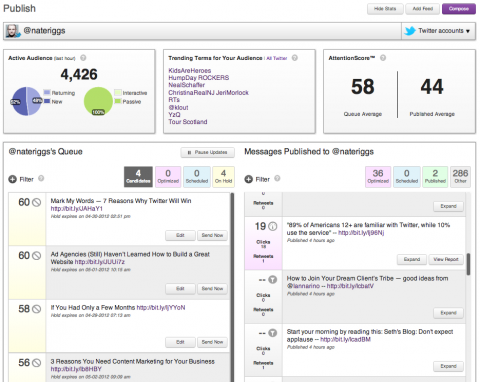Click the KidsAreHeroes trending term
Viewport: 480px width, 382px height.
coord(190,71)
